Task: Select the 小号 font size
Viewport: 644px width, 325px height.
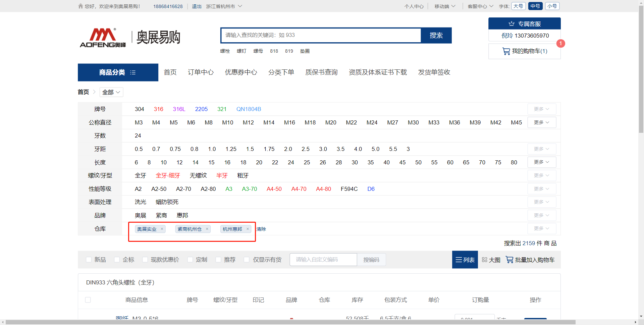Action: [552, 6]
